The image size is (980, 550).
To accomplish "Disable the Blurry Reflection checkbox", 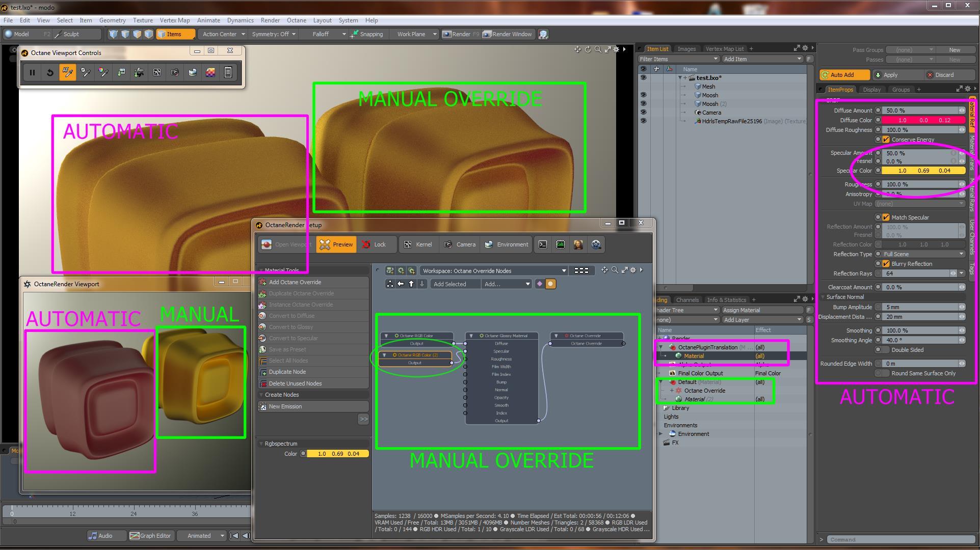I will click(886, 264).
